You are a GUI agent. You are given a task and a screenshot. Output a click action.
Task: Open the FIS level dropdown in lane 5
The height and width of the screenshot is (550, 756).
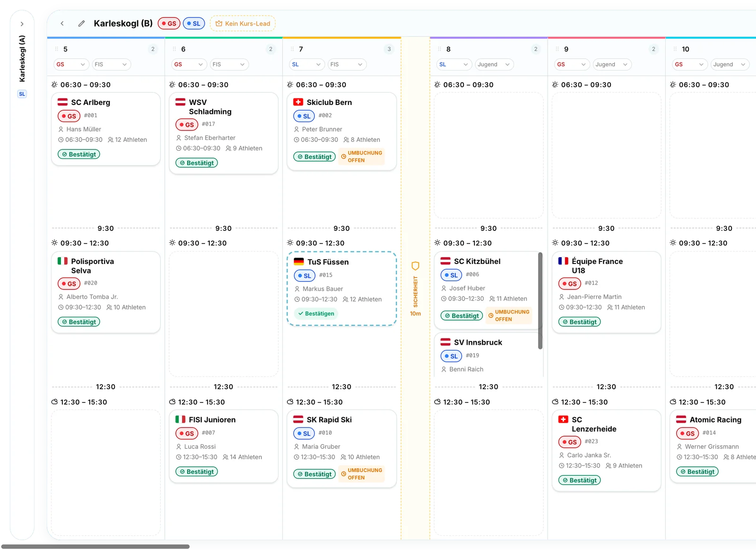[111, 64]
